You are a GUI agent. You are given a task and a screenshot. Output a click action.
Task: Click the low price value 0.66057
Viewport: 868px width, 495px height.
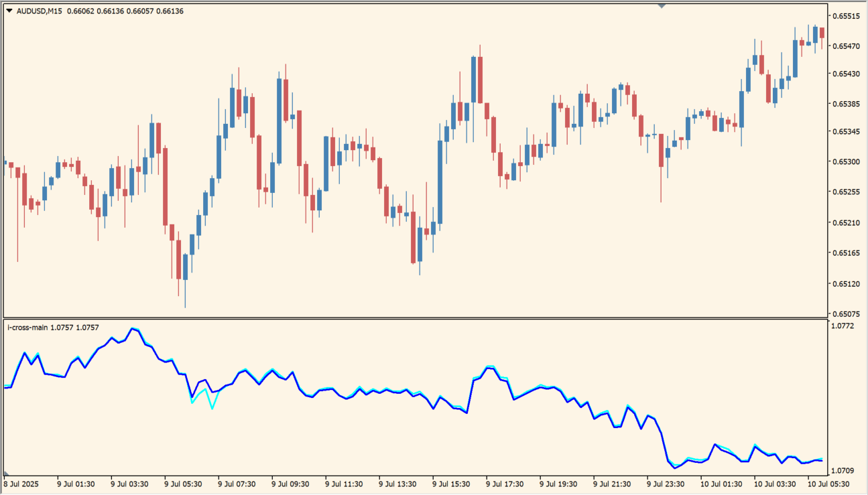(x=139, y=11)
